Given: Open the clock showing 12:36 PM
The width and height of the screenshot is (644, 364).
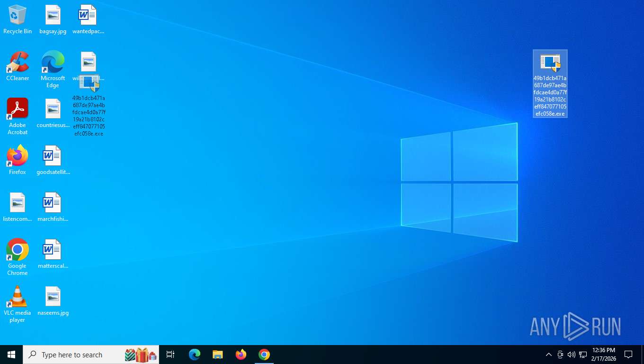Looking at the screenshot, I should [x=603, y=355].
